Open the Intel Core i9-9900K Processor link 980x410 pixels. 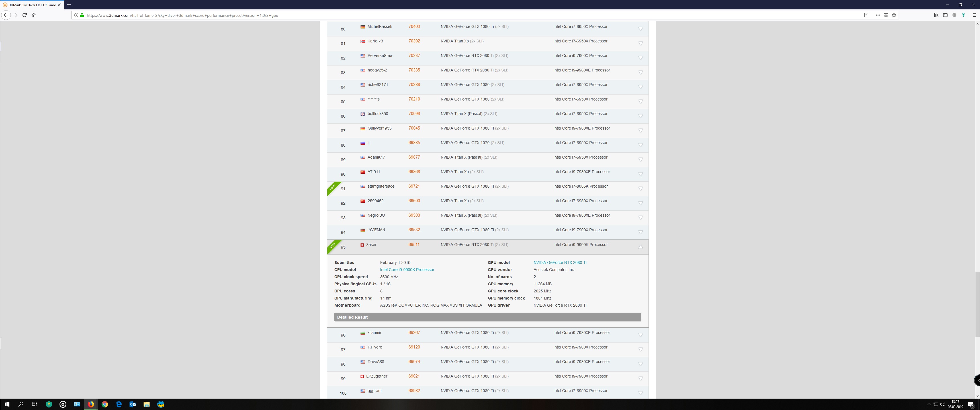pos(407,270)
